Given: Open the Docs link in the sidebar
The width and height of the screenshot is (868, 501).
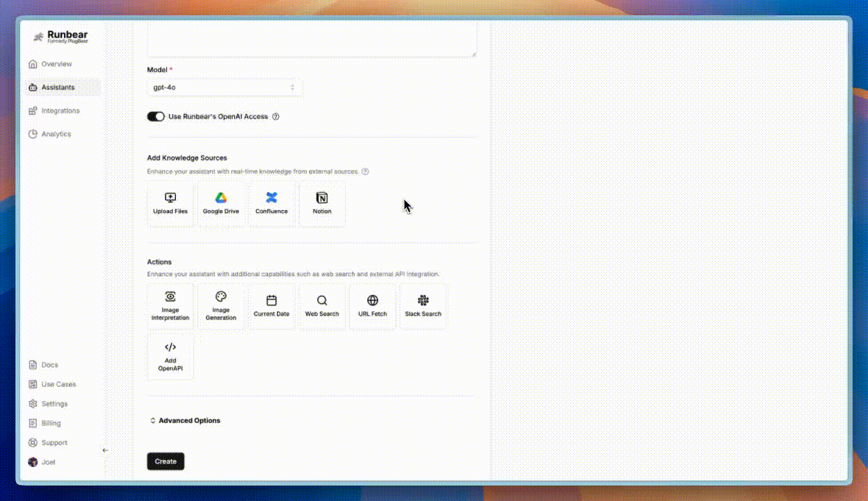Looking at the screenshot, I should coord(49,365).
